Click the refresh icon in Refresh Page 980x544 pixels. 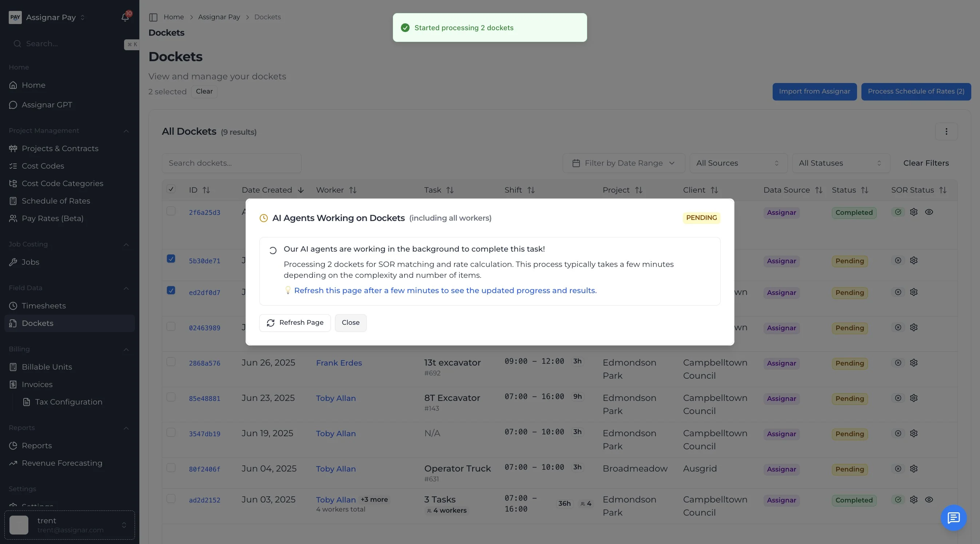271,323
